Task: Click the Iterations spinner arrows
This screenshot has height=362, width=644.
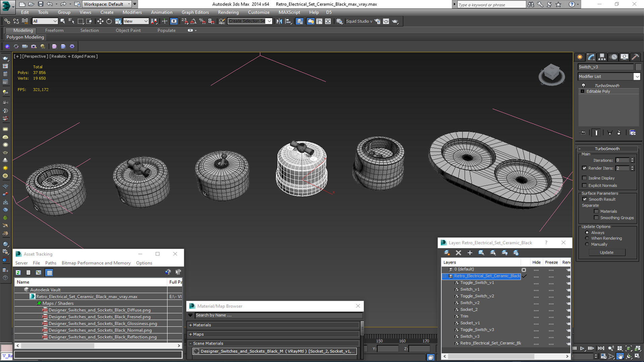Action: click(x=632, y=160)
